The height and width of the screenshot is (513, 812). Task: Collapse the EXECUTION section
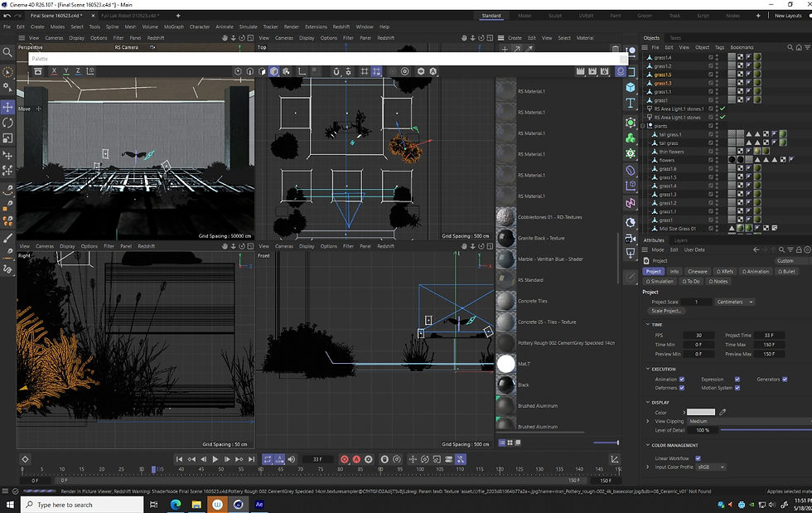[648, 369]
